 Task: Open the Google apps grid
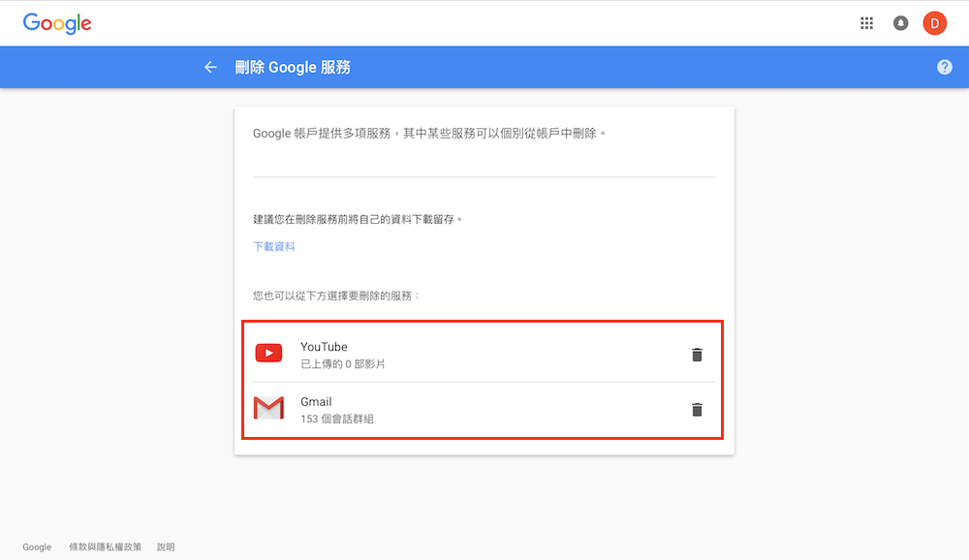coord(866,23)
